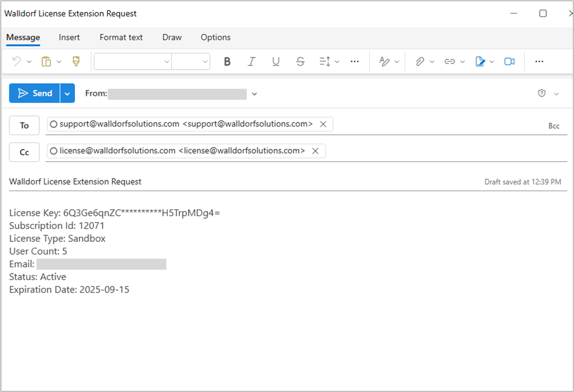Toggle bold formatting
The height and width of the screenshot is (392, 574).
[x=227, y=62]
